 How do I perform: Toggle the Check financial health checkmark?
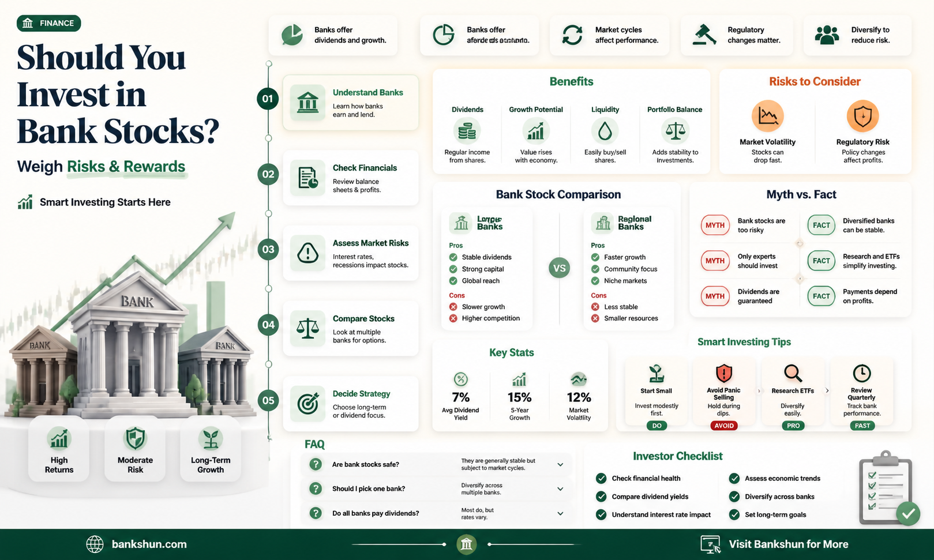[x=601, y=478]
